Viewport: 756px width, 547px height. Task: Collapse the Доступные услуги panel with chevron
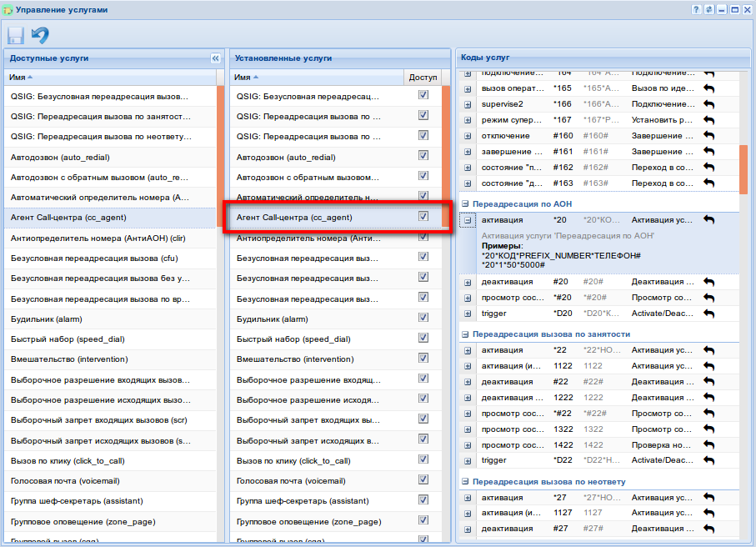(x=215, y=58)
